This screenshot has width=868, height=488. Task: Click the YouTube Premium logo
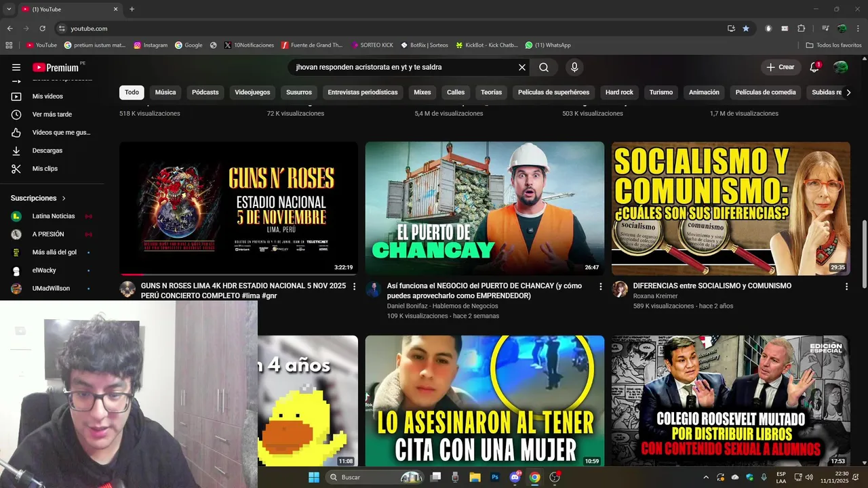pyautogui.click(x=56, y=67)
